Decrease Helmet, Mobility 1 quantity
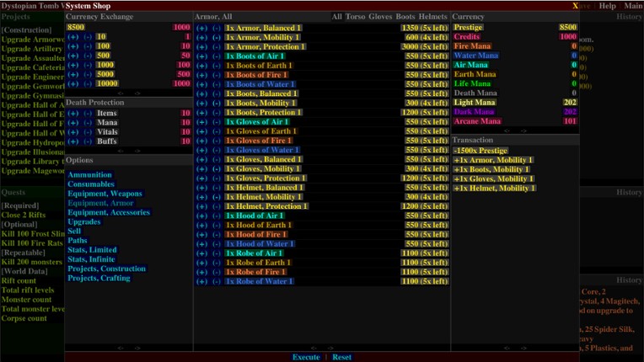The image size is (644, 362). [216, 197]
